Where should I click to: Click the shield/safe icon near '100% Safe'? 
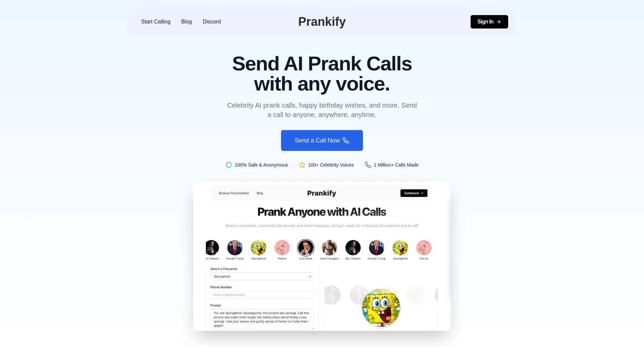coord(229,165)
